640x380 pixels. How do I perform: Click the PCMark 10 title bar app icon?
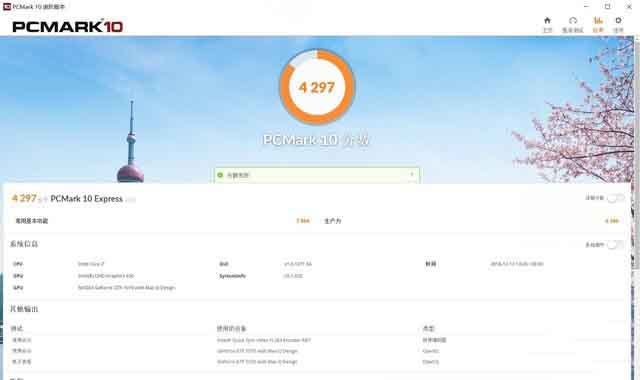click(7, 6)
